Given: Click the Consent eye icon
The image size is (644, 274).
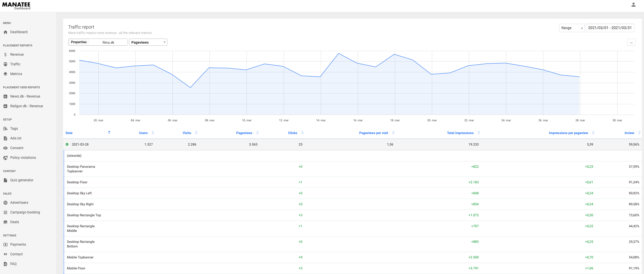Looking at the screenshot, I should coord(5,148).
